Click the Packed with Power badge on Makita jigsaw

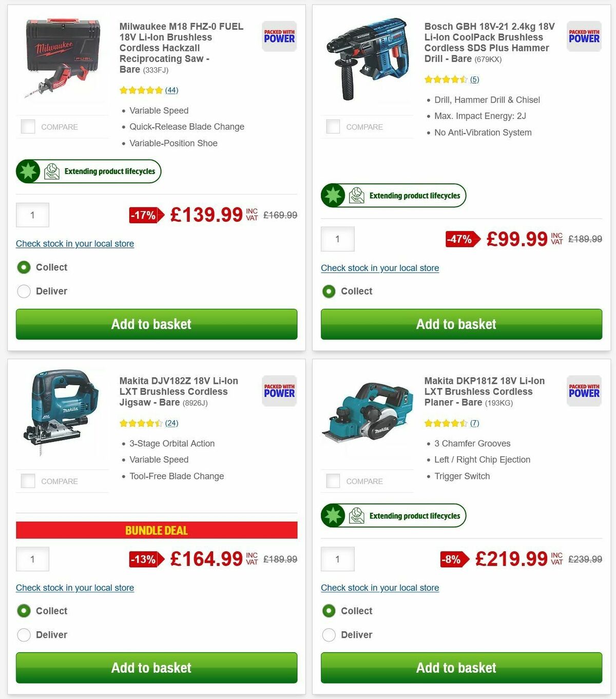click(x=279, y=391)
